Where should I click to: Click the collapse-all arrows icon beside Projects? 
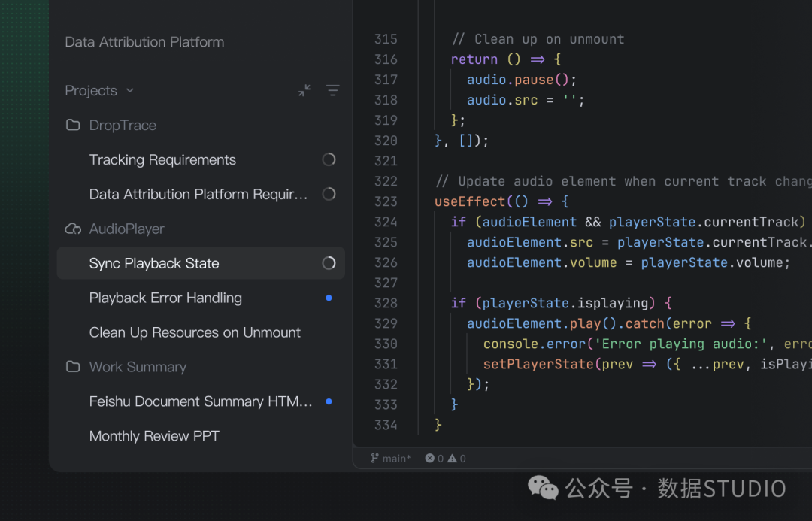pos(304,91)
